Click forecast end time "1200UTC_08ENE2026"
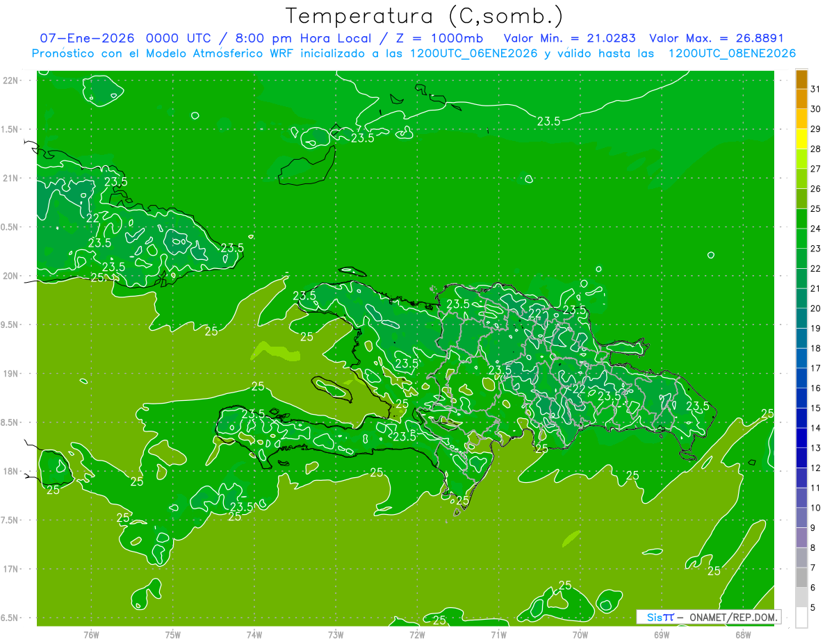Viewport: 834px width, 644px height. (x=732, y=53)
